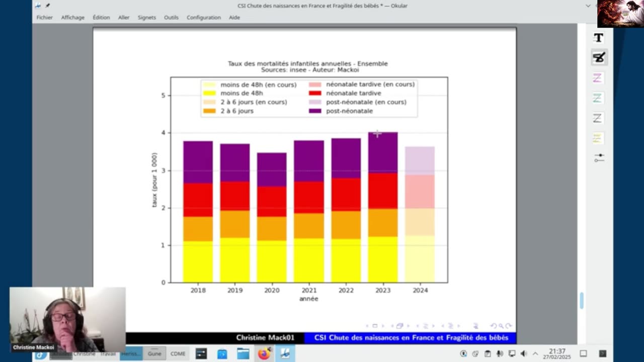Open the Édition menu
The width and height of the screenshot is (644, 362).
(101, 17)
